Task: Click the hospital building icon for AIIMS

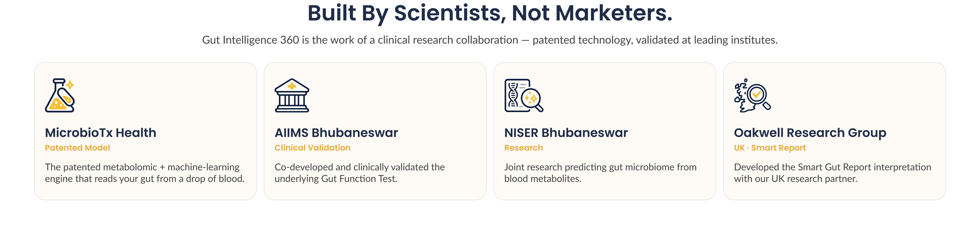Action: point(292,95)
